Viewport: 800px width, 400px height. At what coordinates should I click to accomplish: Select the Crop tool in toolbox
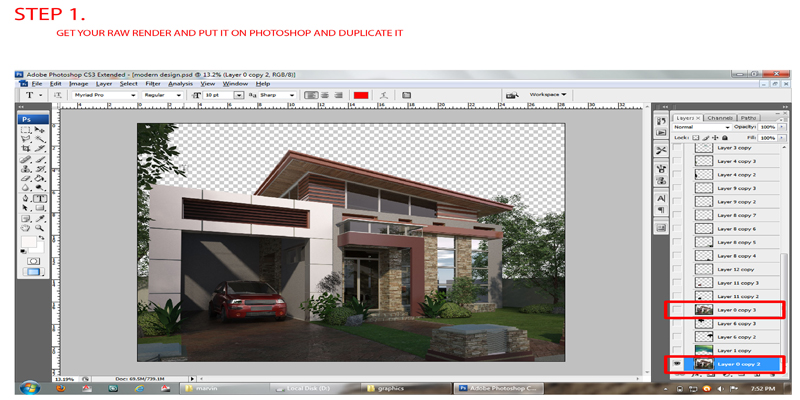pos(26,149)
